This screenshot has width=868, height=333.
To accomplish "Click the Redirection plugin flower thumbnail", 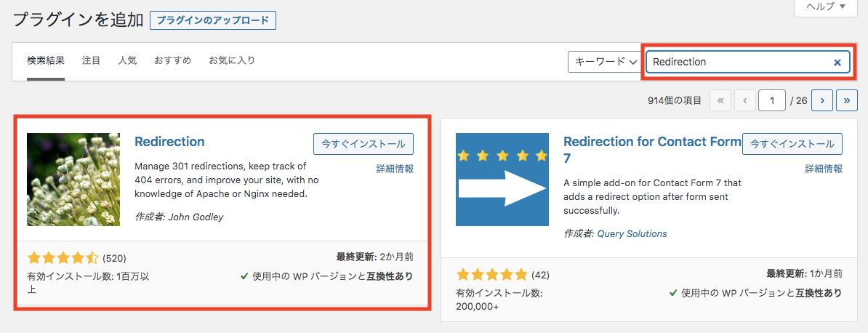I will (x=73, y=180).
